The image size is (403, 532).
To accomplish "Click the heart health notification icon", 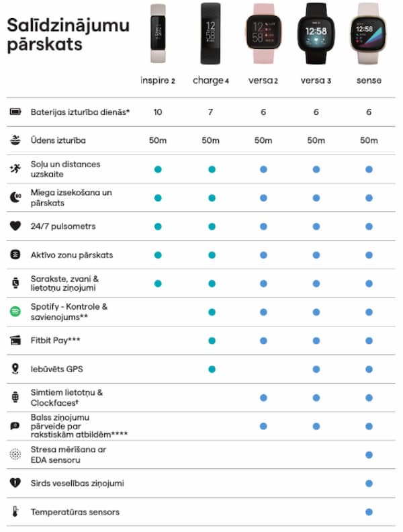I will click(x=15, y=483).
